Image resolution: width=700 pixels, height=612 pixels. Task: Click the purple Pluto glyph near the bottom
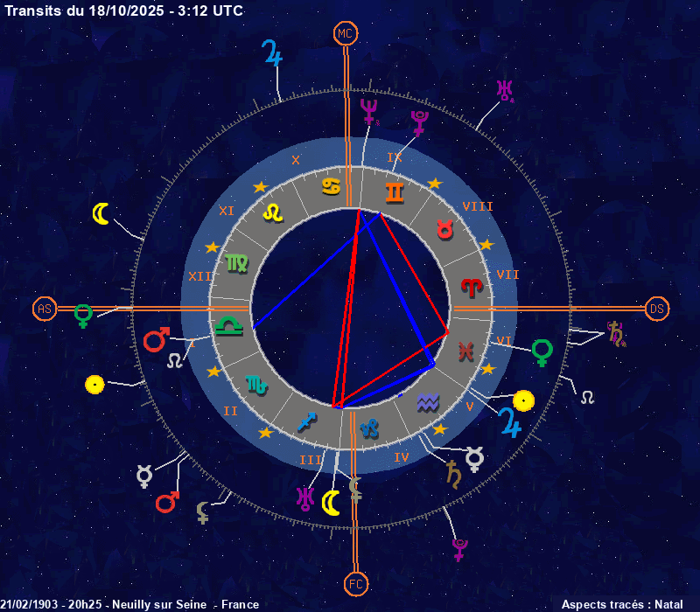pyautogui.click(x=458, y=549)
